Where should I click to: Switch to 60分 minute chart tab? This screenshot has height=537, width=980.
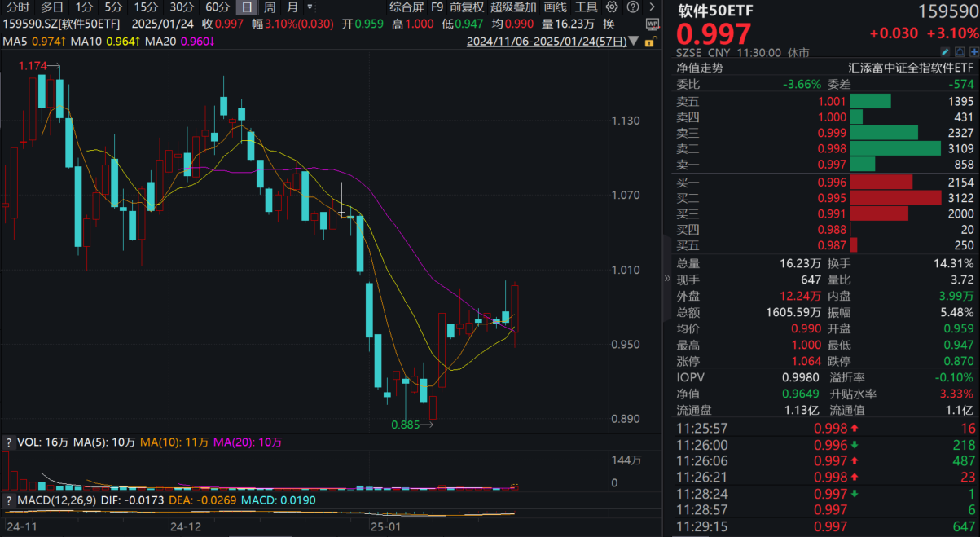tap(218, 7)
